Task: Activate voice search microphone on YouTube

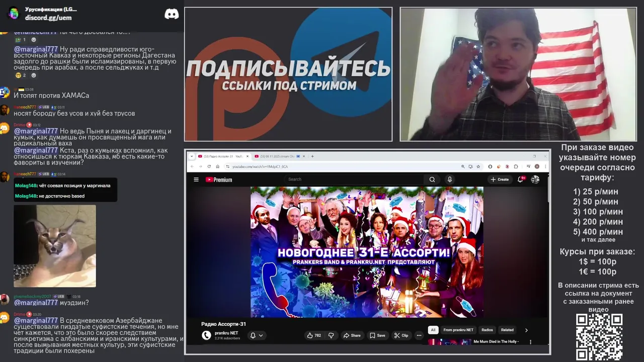Action: 450,179
